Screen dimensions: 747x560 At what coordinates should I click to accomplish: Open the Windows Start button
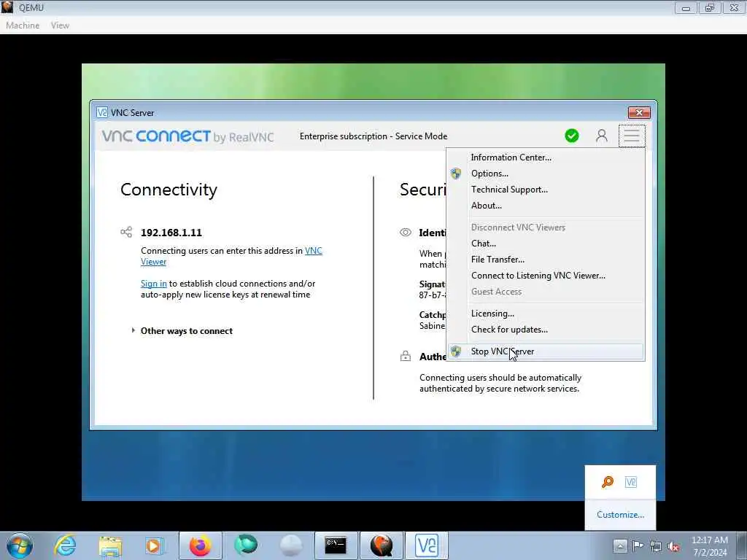(x=20, y=545)
